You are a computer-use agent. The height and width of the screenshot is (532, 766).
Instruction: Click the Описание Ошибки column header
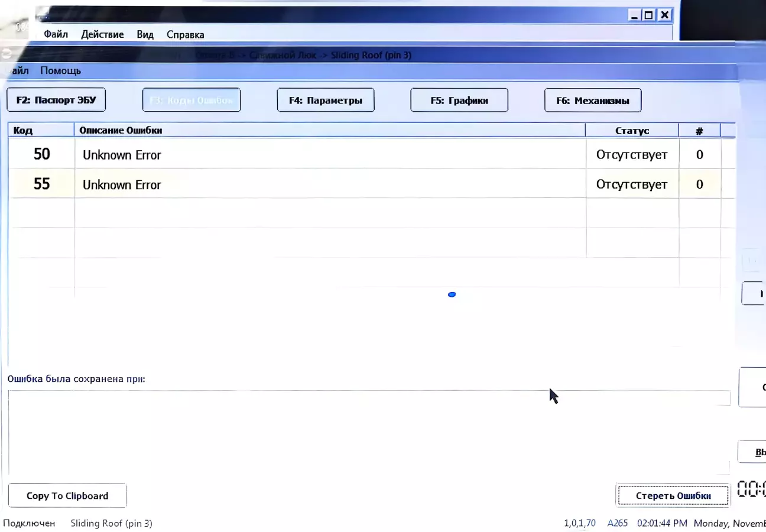(329, 130)
